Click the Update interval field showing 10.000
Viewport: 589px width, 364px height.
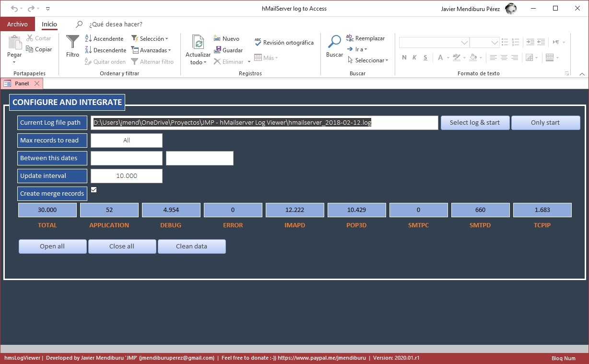point(127,176)
